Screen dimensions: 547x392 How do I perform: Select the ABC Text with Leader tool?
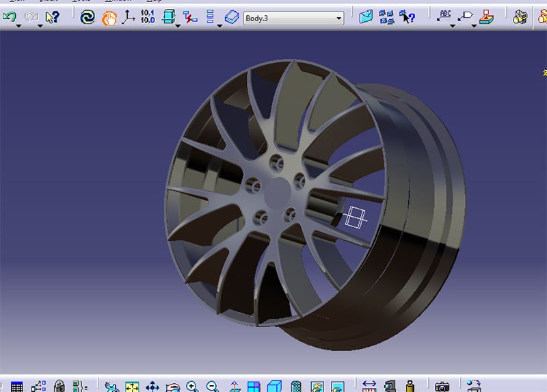point(444,16)
